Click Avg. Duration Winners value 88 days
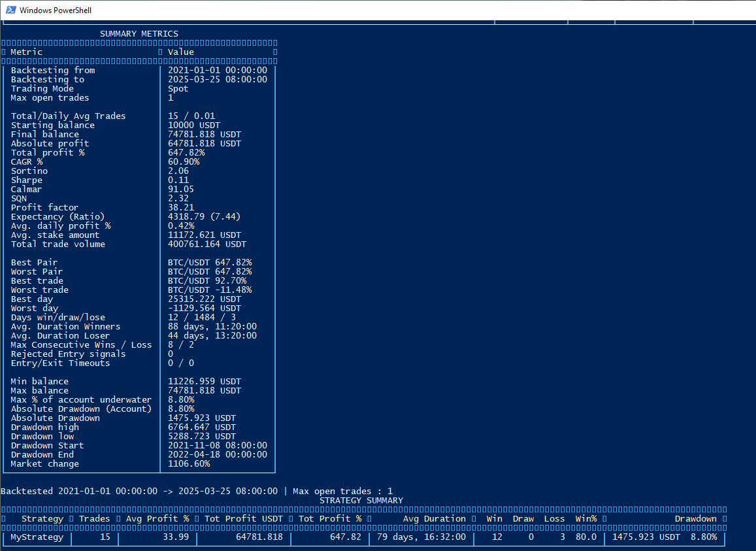Image resolution: width=756 pixels, height=551 pixels. [212, 327]
